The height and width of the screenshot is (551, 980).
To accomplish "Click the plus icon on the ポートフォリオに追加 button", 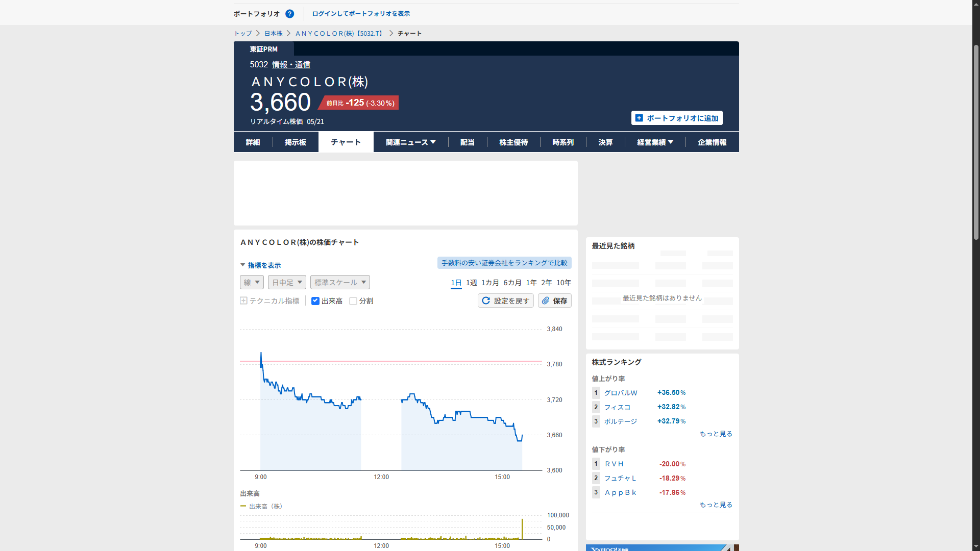I will (639, 118).
